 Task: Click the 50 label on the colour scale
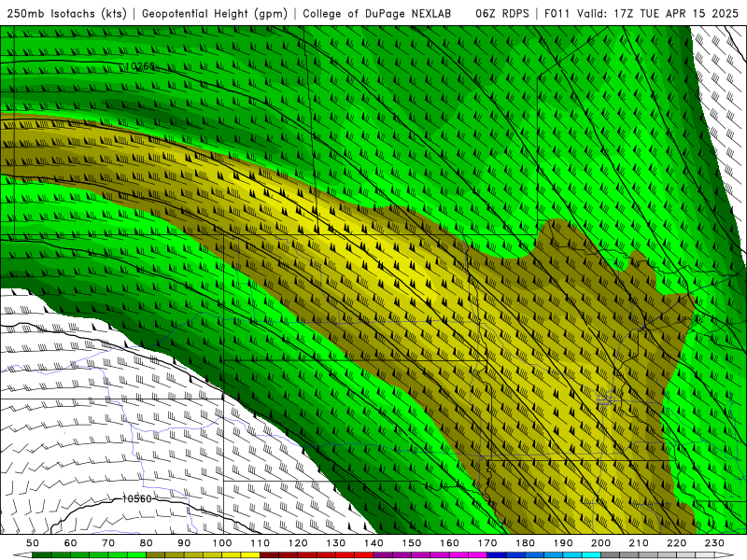tap(33, 543)
